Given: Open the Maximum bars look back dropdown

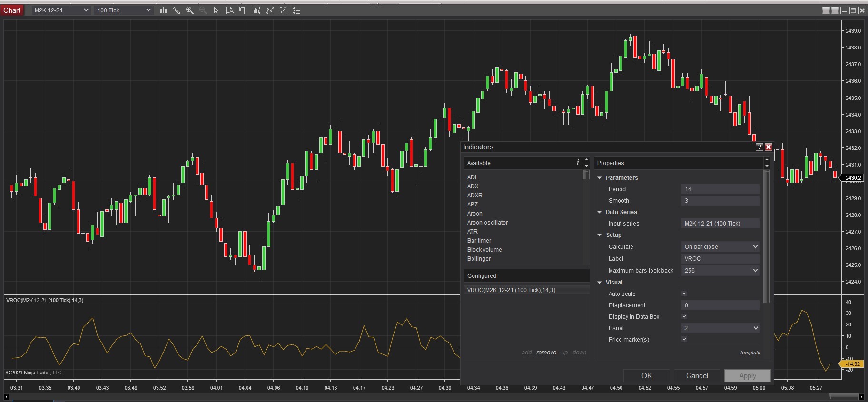Looking at the screenshot, I should pos(720,271).
